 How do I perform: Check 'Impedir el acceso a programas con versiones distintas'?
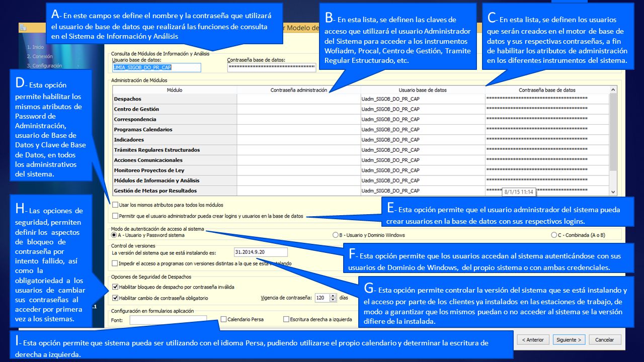[x=115, y=263]
